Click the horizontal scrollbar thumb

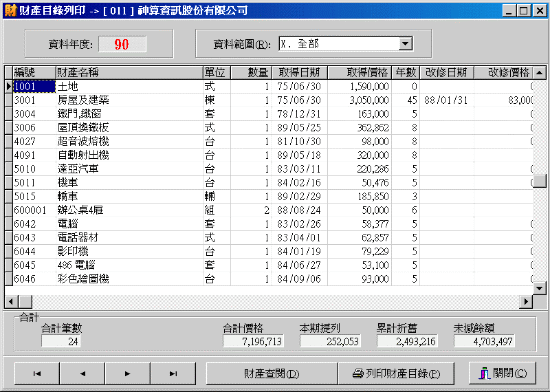pyautogui.click(x=25, y=301)
